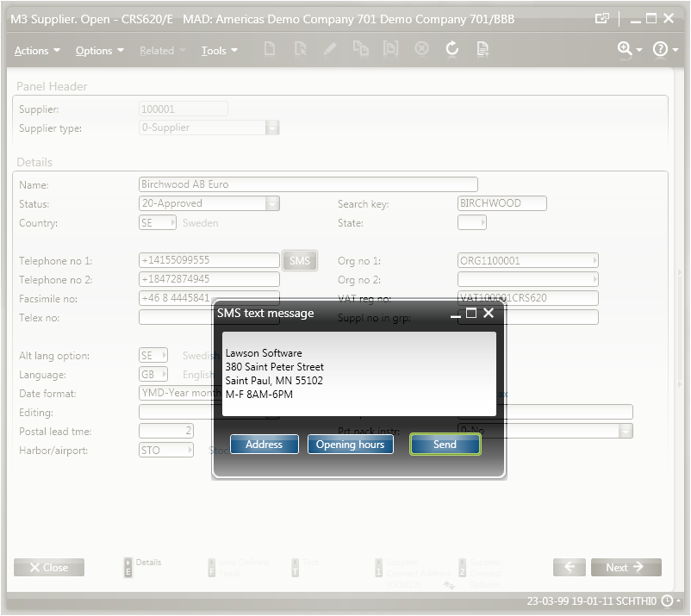This screenshot has height=616, width=691.
Task: Open the zoom magnifier tool
Action: [x=626, y=50]
